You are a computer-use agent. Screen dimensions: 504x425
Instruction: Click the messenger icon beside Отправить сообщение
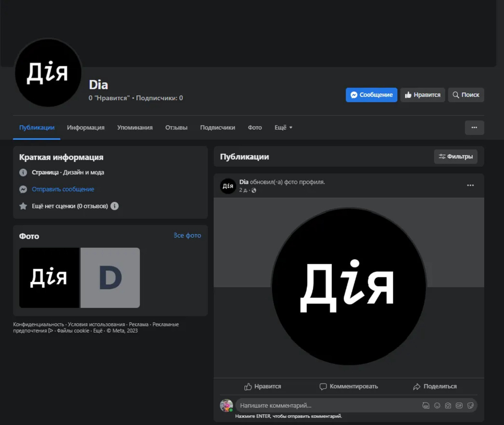(23, 189)
